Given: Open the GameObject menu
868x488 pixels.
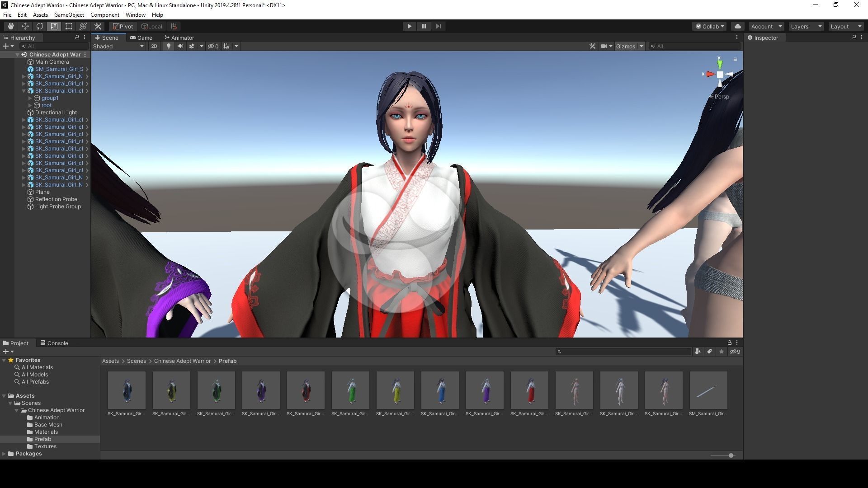Looking at the screenshot, I should [x=69, y=15].
